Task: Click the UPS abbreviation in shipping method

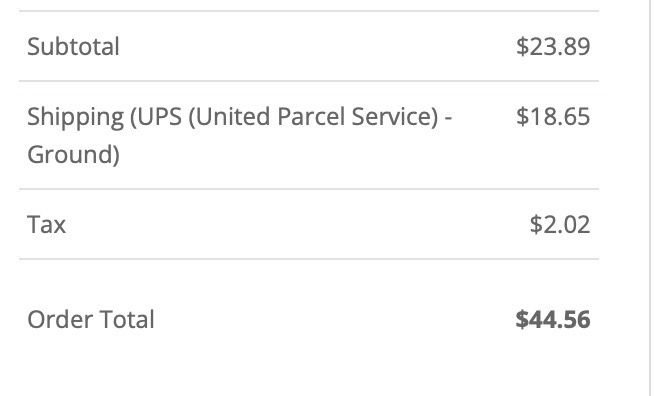Action: point(159,116)
